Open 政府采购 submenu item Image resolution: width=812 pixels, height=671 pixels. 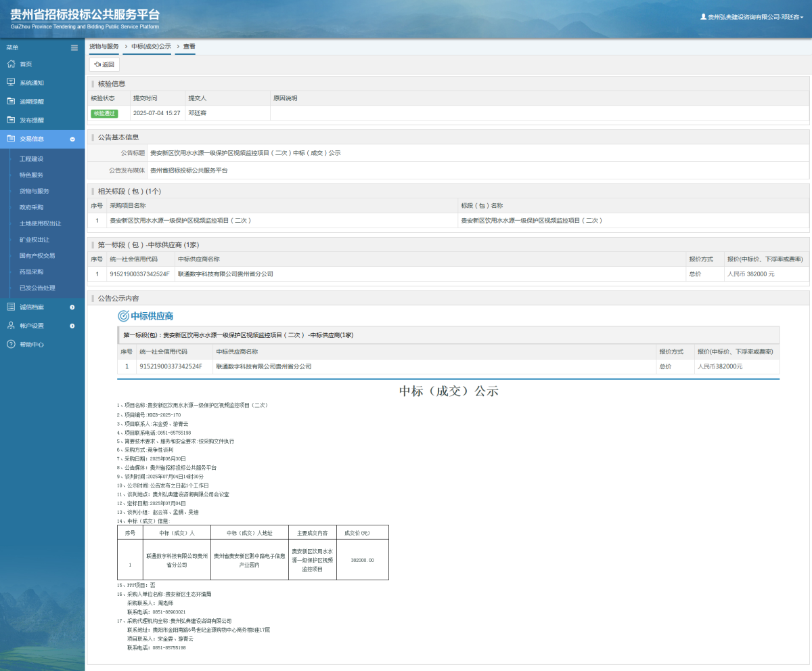point(31,207)
